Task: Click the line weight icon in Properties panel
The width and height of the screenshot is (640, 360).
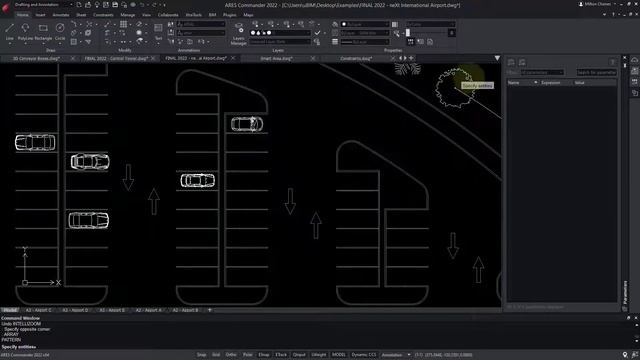Action: pyautogui.click(x=335, y=42)
